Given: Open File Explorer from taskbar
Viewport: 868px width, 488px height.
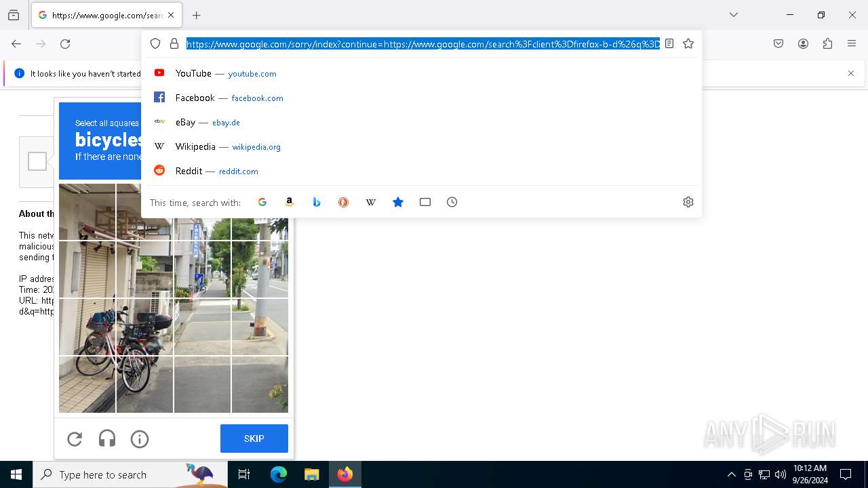Looking at the screenshot, I should 311,474.
